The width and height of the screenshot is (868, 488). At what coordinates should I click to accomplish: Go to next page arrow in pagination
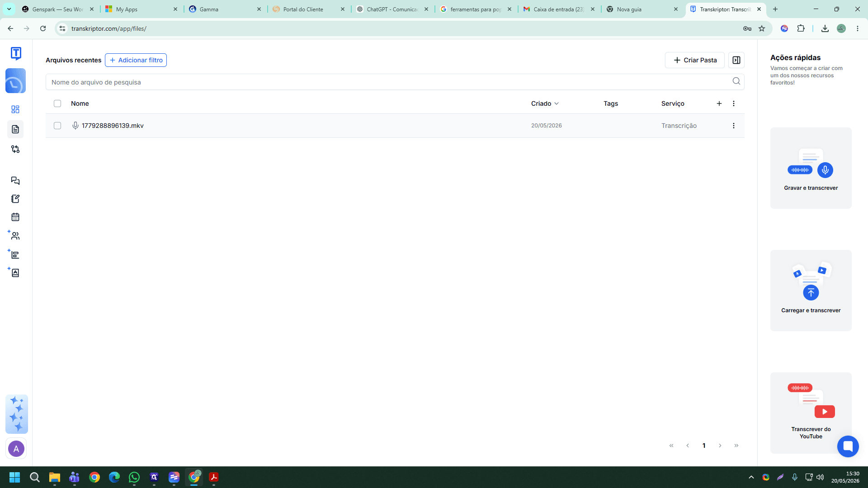720,446
